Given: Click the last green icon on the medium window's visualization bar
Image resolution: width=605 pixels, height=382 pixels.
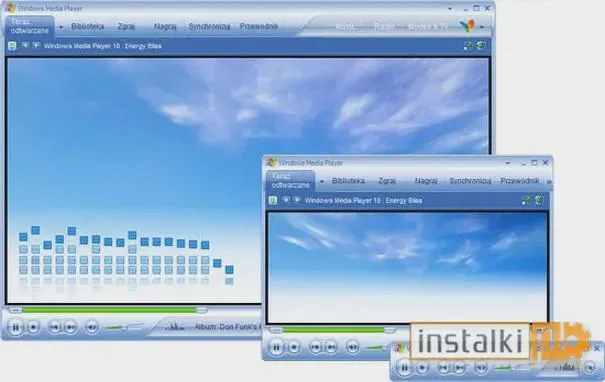Looking at the screenshot, I should [539, 200].
